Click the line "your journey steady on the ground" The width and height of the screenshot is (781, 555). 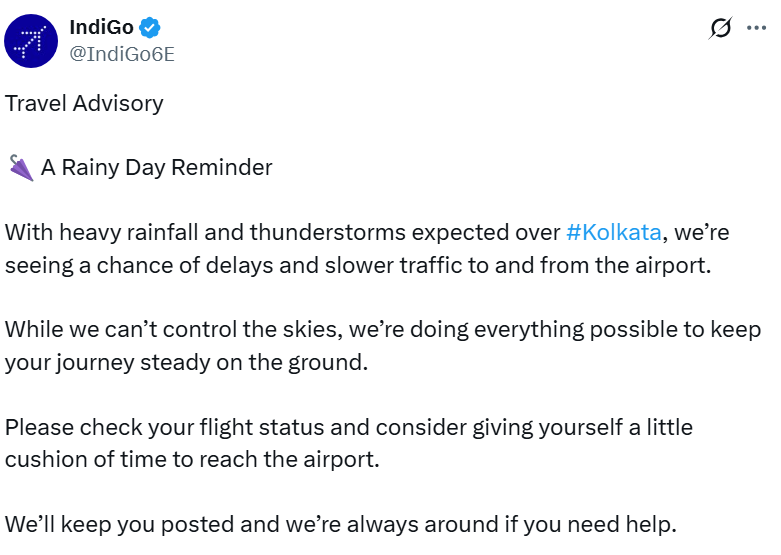[186, 361]
